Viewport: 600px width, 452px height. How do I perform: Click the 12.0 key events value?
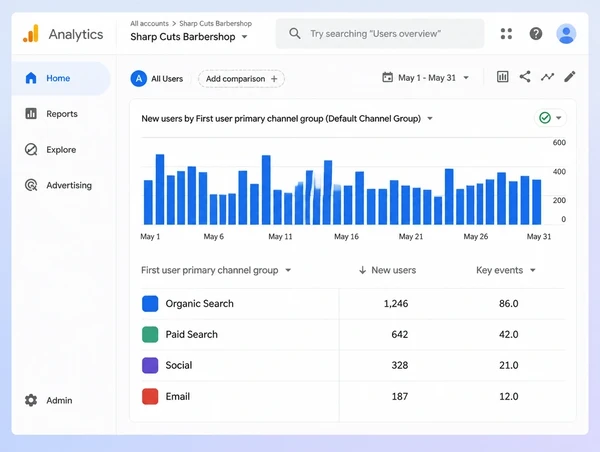(509, 397)
